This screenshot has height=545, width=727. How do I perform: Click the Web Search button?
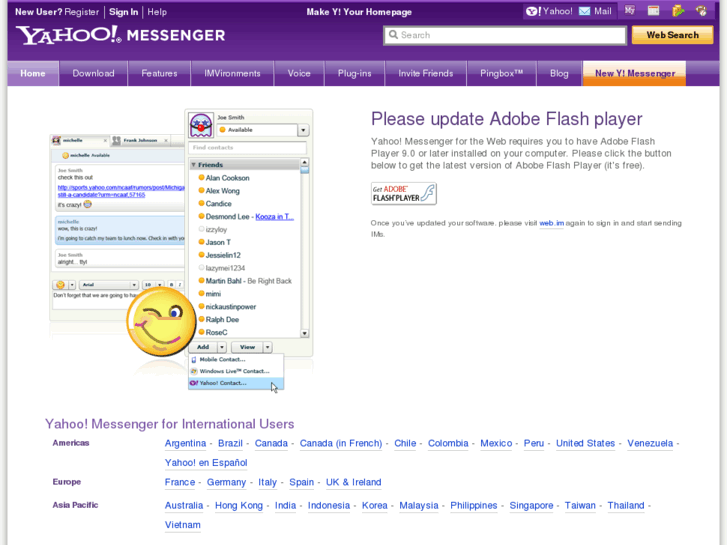(x=672, y=35)
